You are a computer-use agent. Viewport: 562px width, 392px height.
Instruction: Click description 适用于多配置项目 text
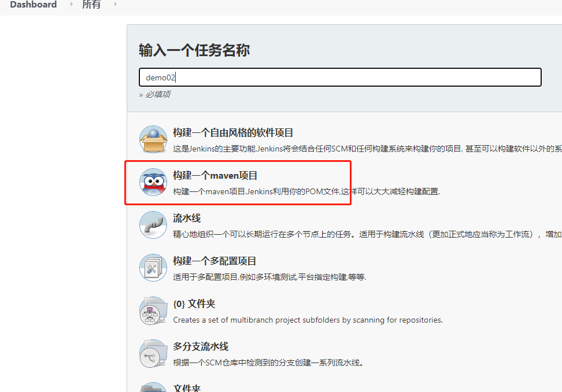pyautogui.click(x=269, y=277)
